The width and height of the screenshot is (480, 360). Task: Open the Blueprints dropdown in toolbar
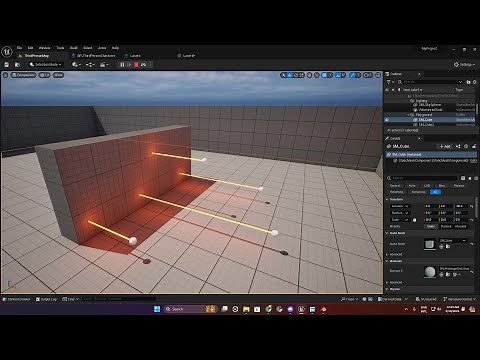(90, 65)
